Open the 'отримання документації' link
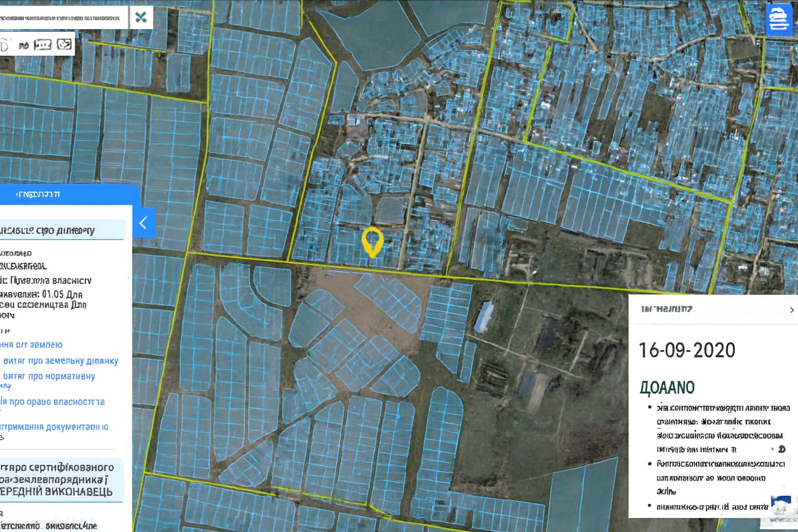 tap(54, 427)
